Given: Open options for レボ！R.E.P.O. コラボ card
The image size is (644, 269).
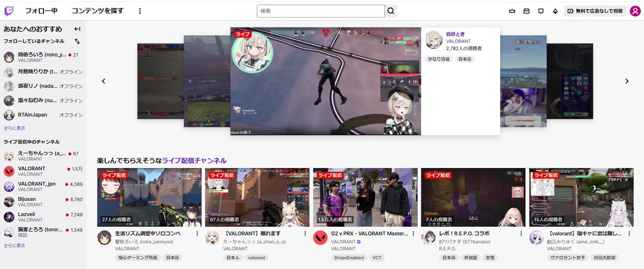Looking at the screenshot, I should 521,234.
